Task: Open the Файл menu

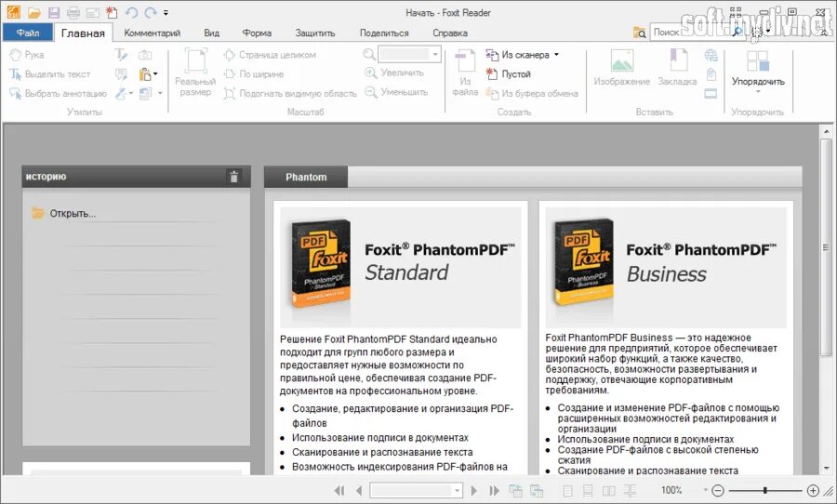Action: [28, 33]
